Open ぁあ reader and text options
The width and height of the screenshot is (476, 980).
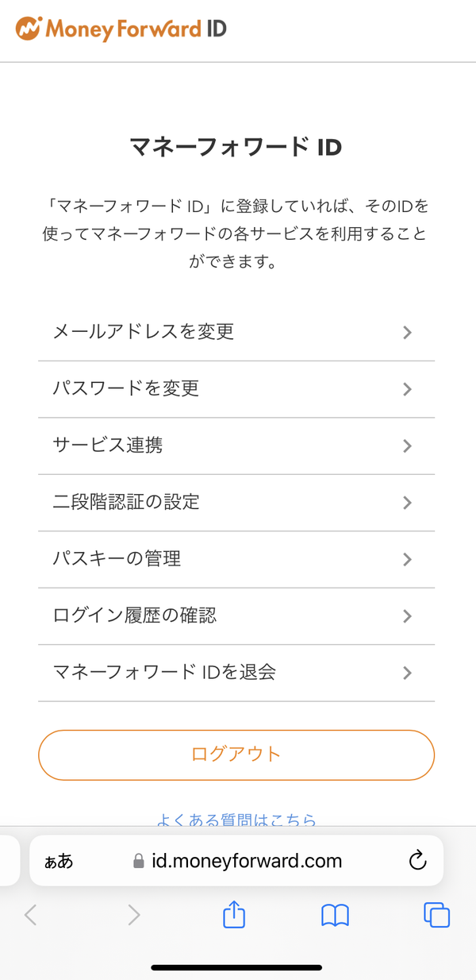59,861
